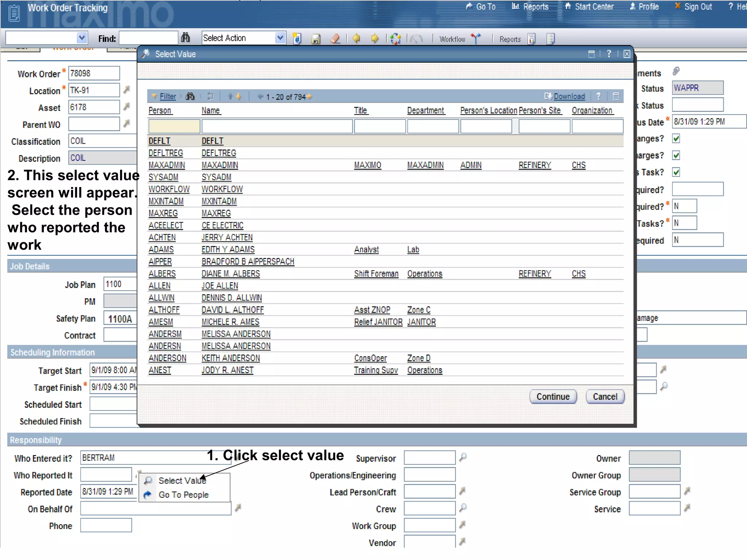Select person ADAMS from the list

[x=161, y=250]
